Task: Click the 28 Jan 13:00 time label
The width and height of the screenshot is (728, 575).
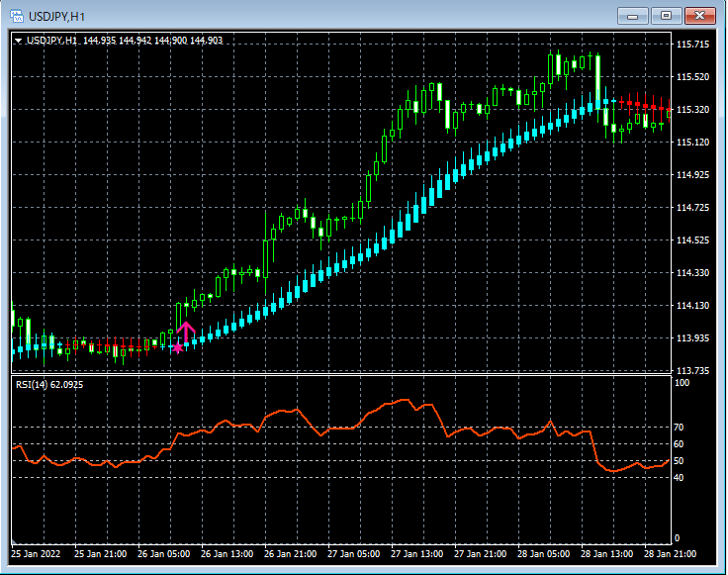Action: pyautogui.click(x=606, y=554)
